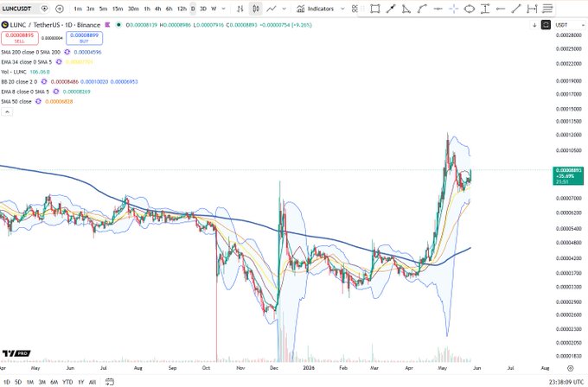
Task: Select the bars chart style icon
Action: tap(240, 9)
